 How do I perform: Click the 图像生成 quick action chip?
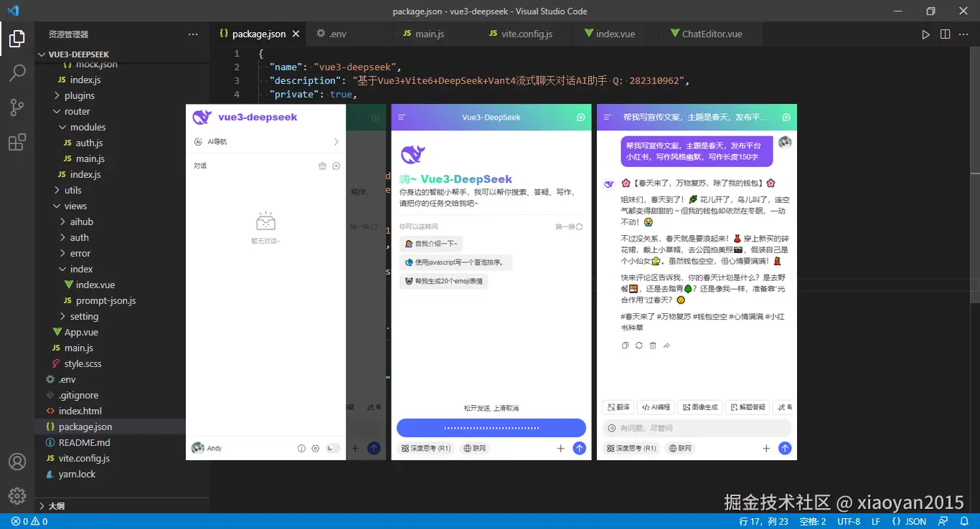point(699,406)
